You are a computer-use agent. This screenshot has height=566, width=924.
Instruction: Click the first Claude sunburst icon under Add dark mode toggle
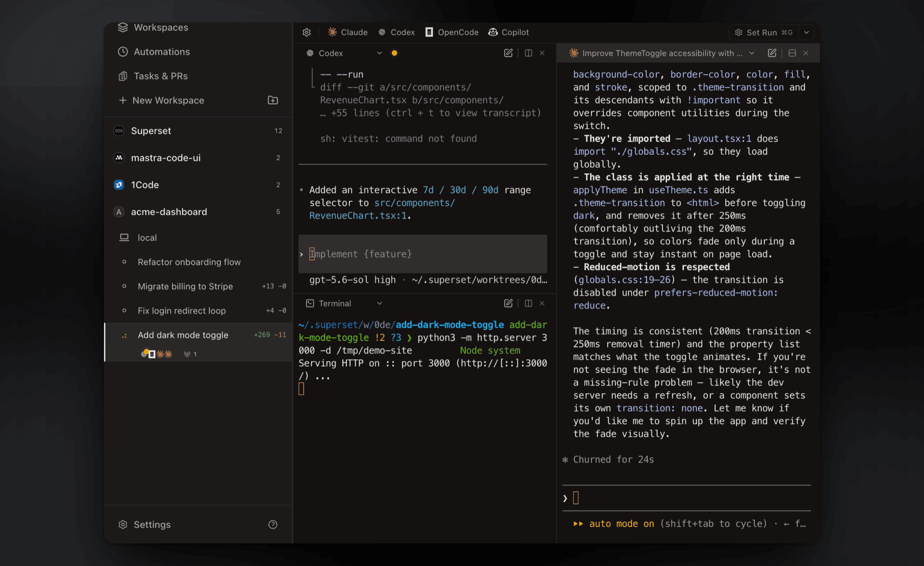click(x=160, y=354)
